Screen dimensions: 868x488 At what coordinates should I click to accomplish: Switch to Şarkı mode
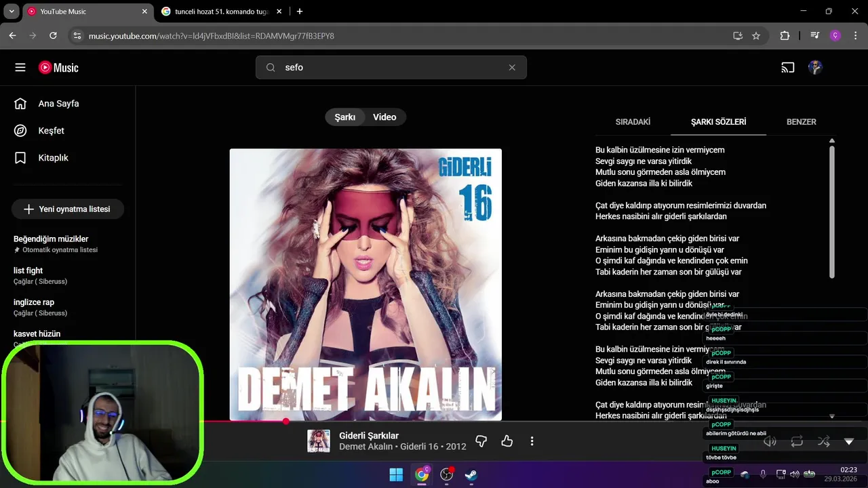(344, 117)
